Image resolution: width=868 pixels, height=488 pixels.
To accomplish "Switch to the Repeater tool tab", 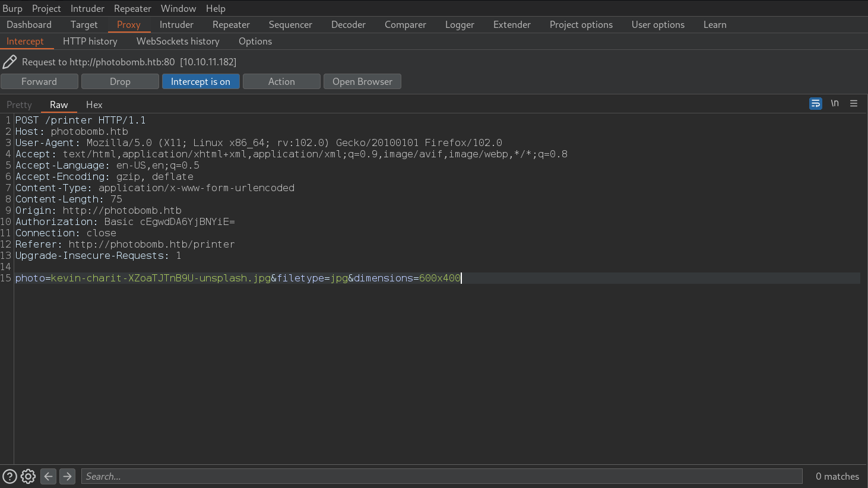I will 231,24.
